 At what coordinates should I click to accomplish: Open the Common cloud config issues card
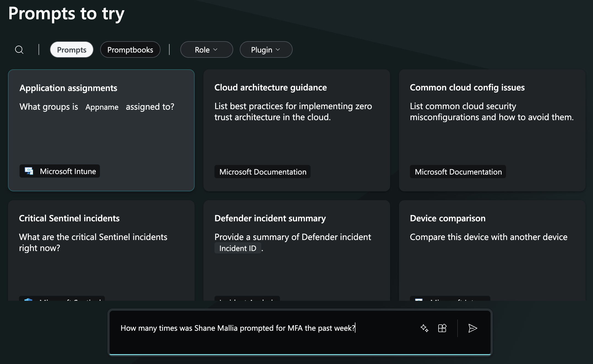[x=492, y=130]
